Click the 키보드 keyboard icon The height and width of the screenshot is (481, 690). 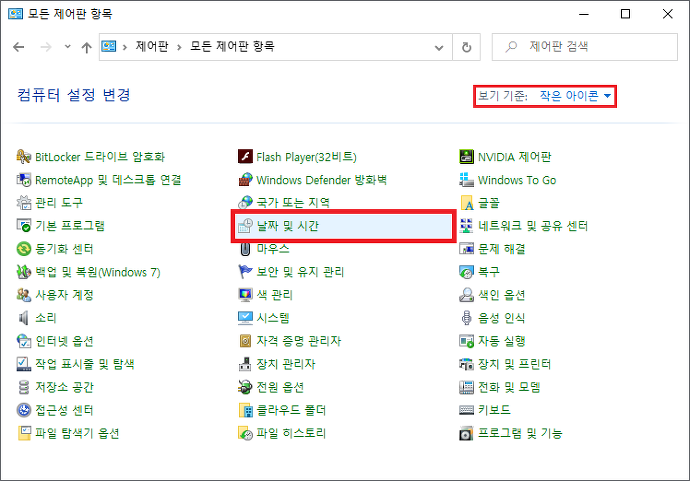[466, 410]
